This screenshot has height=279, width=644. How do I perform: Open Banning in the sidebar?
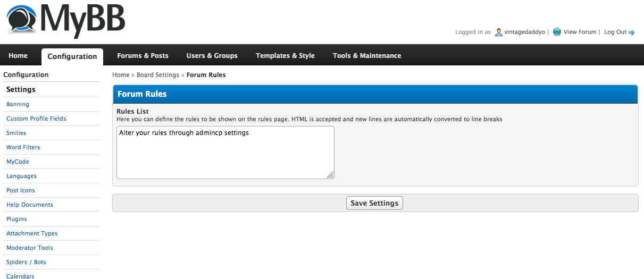[x=18, y=104]
